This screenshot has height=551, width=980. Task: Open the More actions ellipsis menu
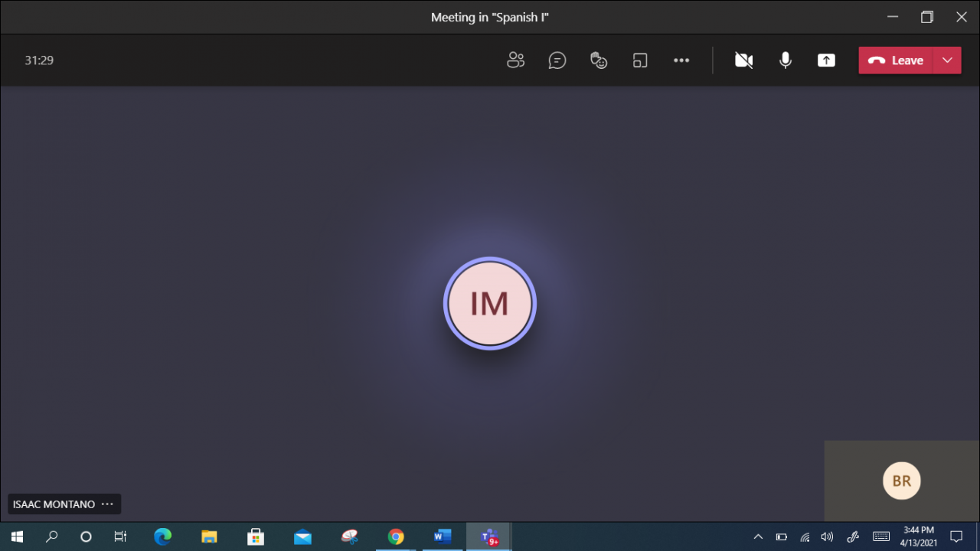[x=681, y=60]
